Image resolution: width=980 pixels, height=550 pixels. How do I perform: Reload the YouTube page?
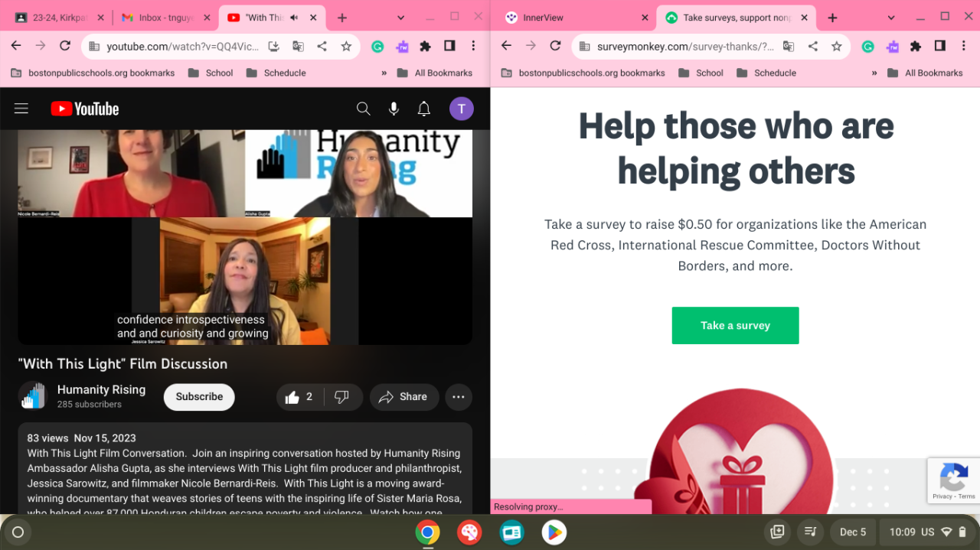pyautogui.click(x=65, y=46)
